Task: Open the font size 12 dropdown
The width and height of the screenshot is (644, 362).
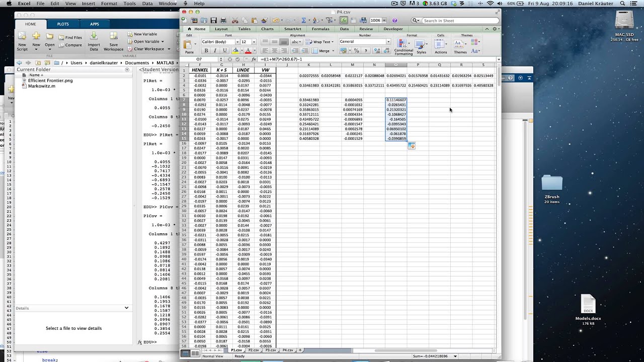Action: [254, 42]
